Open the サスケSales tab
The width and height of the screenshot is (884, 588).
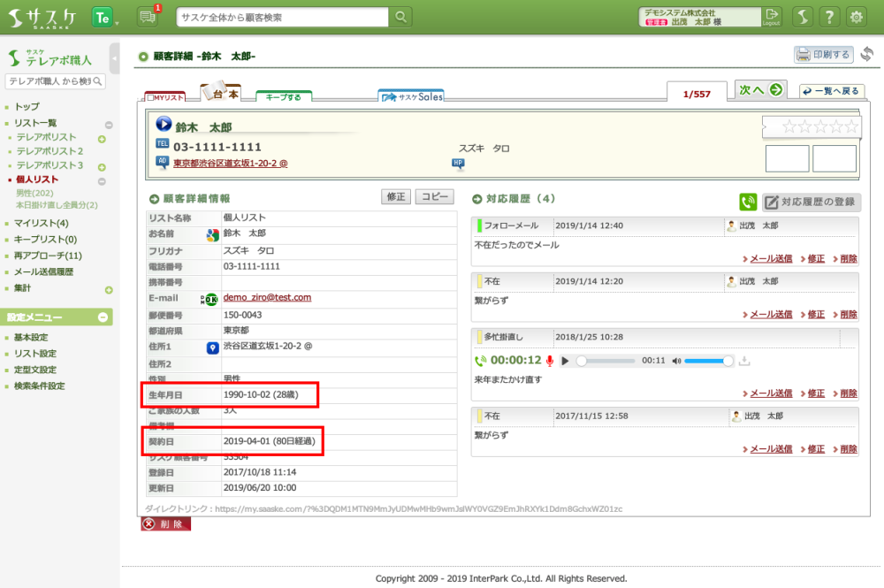tap(411, 96)
